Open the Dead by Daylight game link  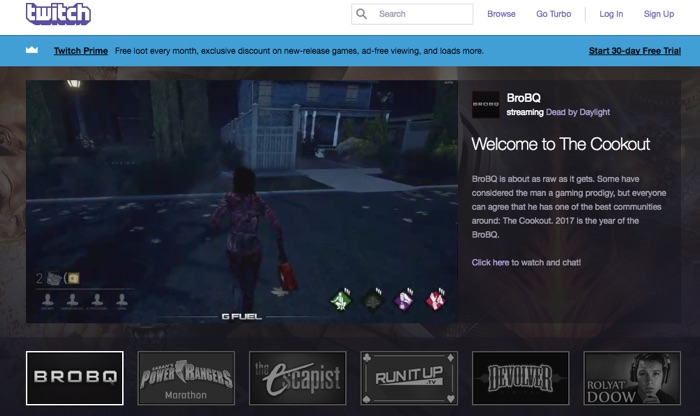pos(578,112)
